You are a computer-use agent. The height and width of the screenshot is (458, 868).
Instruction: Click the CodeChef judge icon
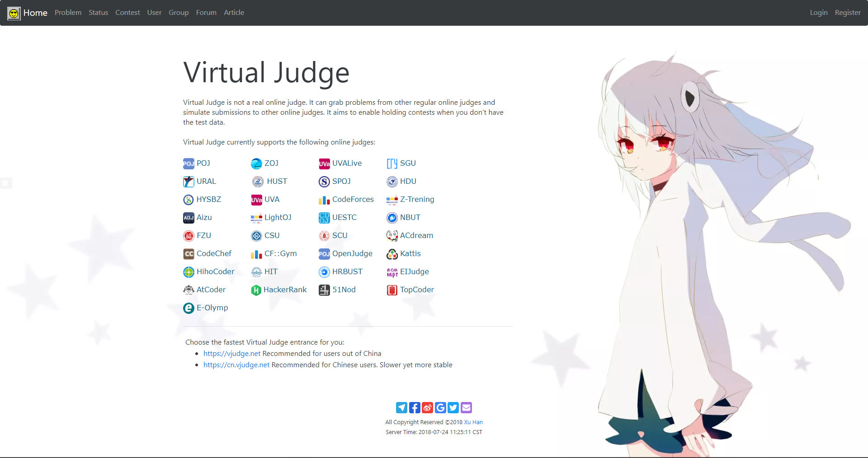click(189, 254)
